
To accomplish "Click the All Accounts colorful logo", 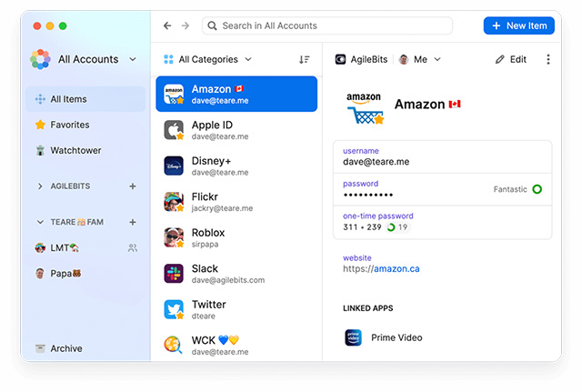I will pos(40,59).
